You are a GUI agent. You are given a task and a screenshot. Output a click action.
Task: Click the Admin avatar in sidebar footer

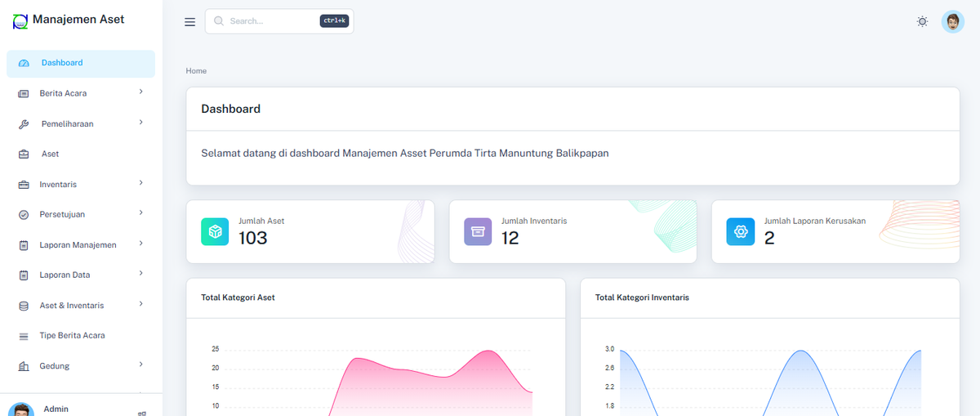[21, 409]
